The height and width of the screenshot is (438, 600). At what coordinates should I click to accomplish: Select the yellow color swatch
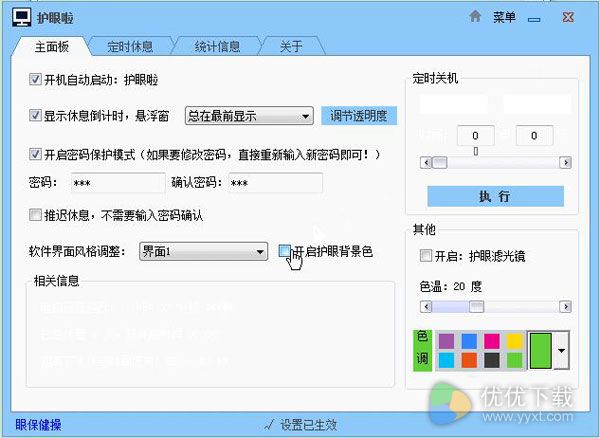coord(515,341)
